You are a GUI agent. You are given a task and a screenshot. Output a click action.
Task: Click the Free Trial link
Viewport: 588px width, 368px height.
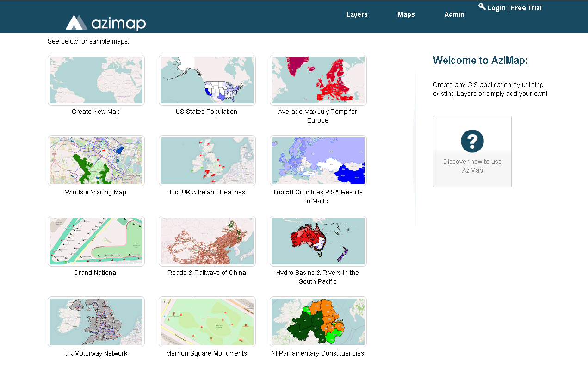coord(526,8)
